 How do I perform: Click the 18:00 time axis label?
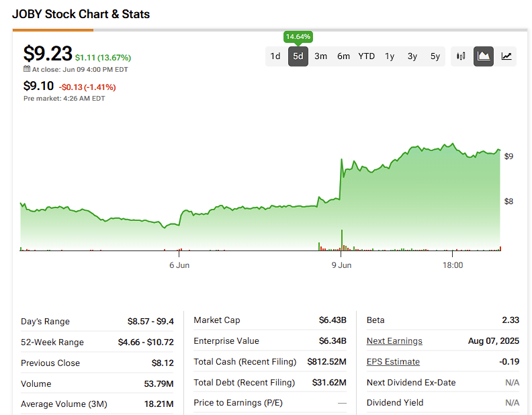click(x=453, y=265)
